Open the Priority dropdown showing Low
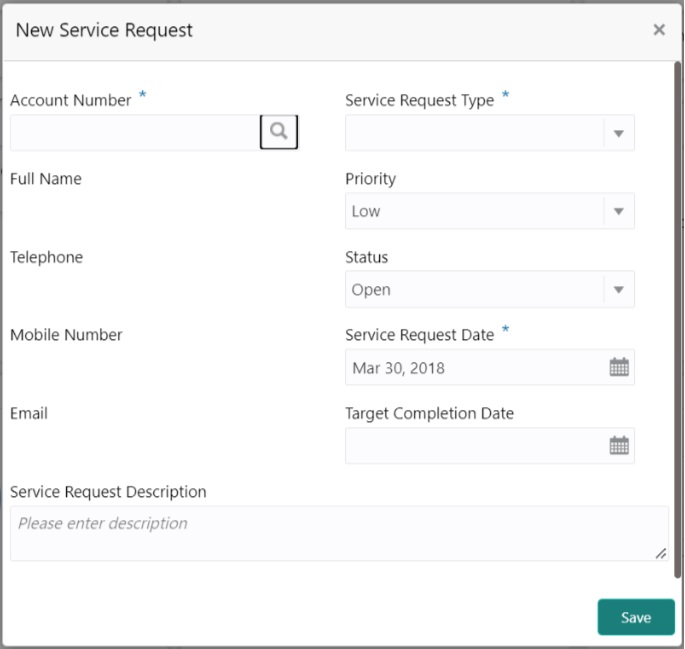This screenshot has height=649, width=685. click(x=489, y=211)
